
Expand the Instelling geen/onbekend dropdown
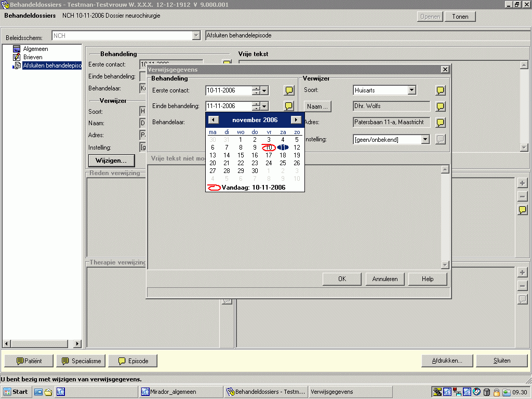coord(425,139)
